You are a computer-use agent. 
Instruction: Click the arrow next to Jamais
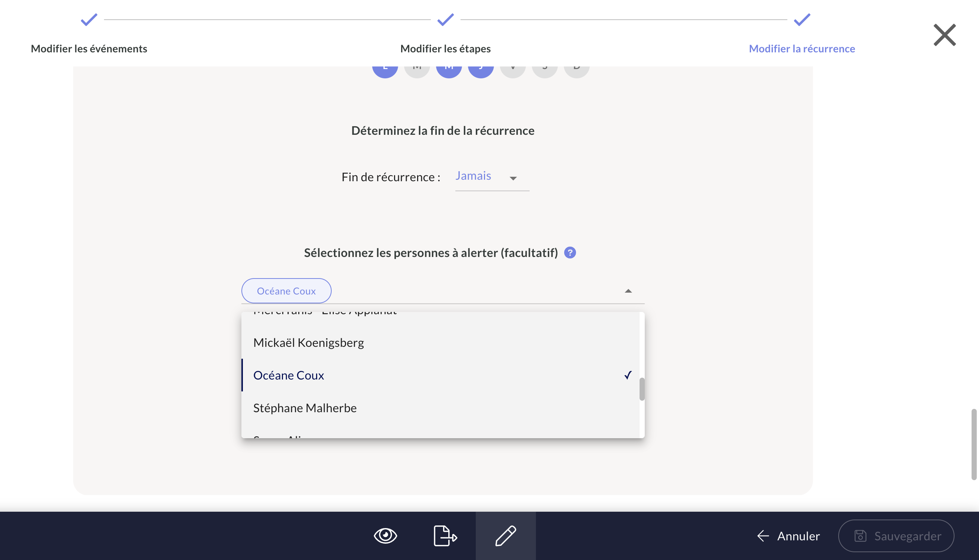pos(513,178)
